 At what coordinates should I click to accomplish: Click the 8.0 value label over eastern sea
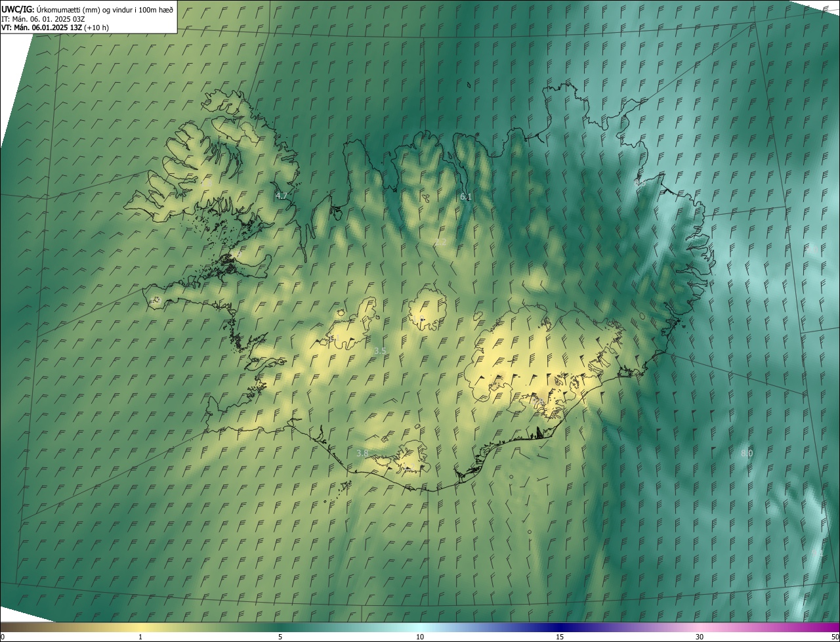pos(747,454)
